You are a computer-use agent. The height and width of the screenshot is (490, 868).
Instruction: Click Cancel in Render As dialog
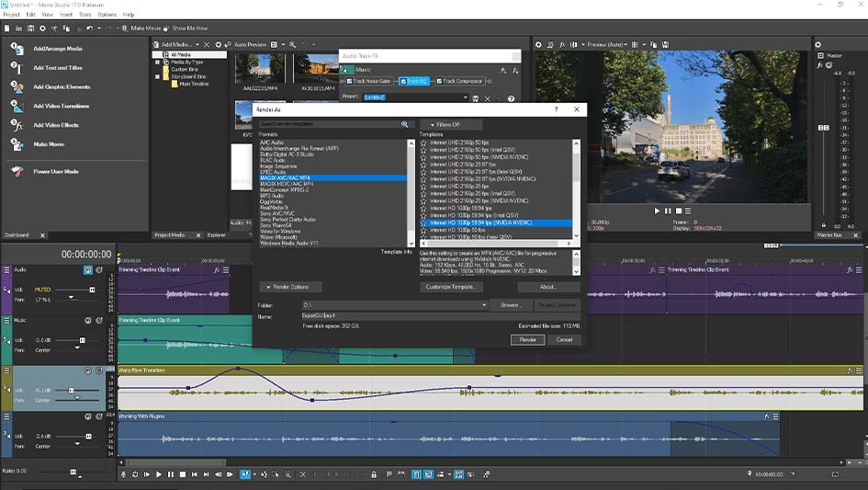564,340
